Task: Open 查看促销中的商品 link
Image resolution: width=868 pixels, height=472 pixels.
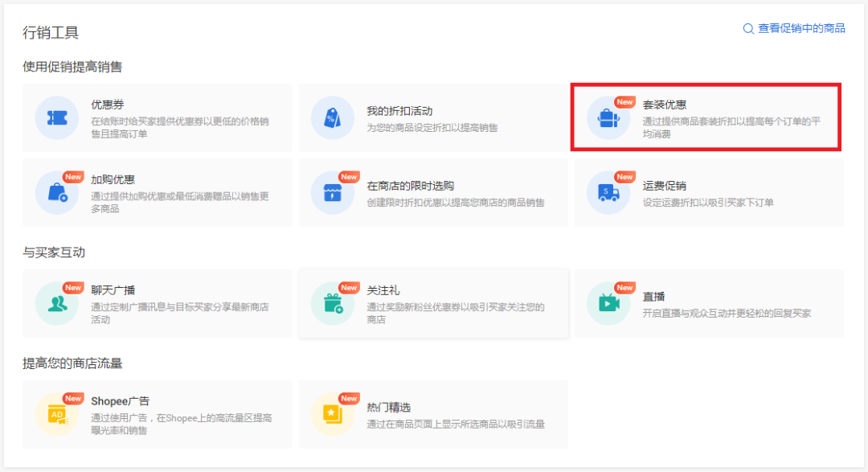Action: [x=801, y=28]
